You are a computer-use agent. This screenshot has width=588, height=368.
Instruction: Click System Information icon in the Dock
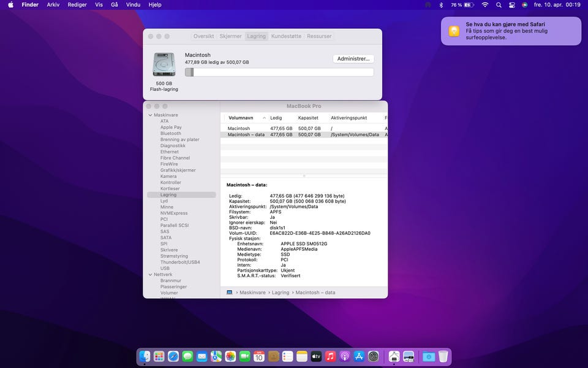[394, 356]
